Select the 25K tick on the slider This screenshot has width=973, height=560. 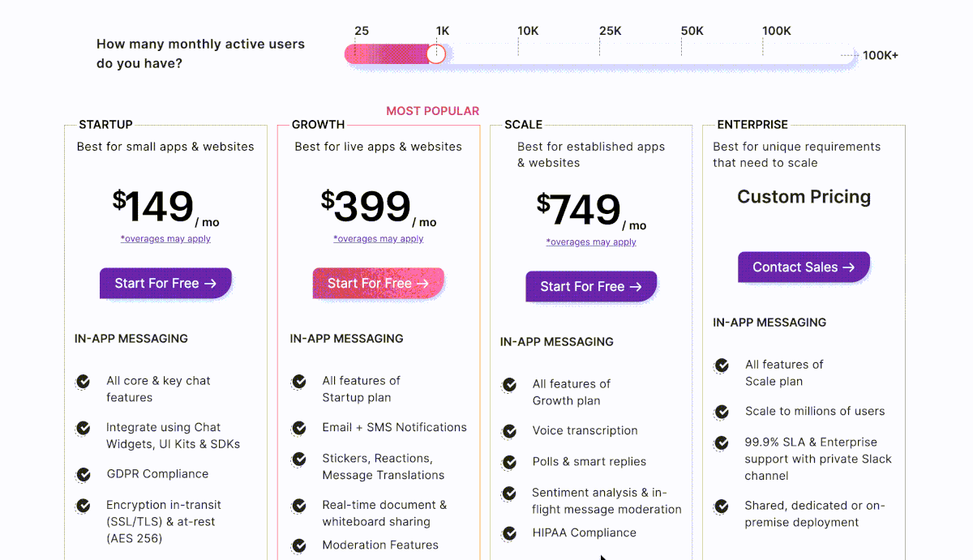(610, 31)
